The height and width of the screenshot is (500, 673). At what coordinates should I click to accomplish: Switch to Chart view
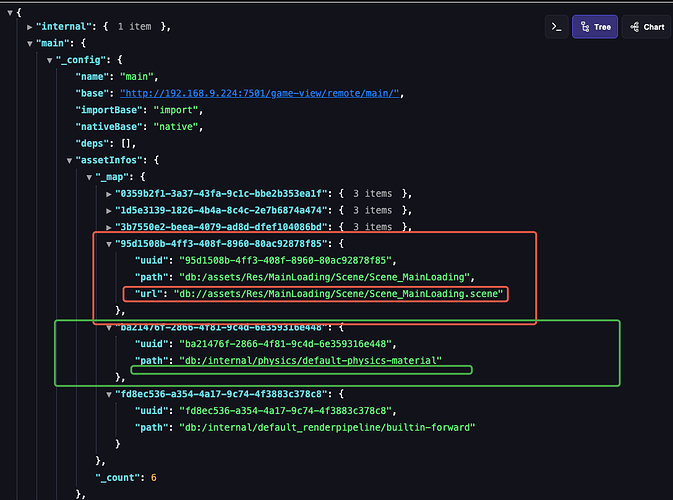(x=647, y=27)
